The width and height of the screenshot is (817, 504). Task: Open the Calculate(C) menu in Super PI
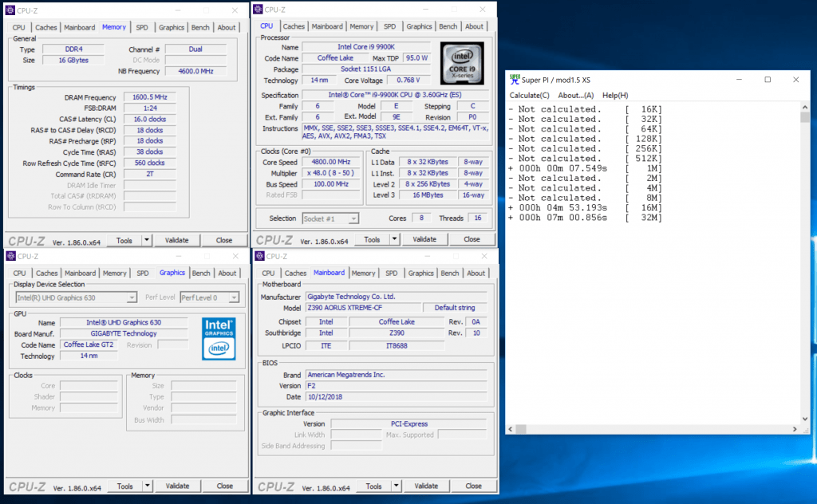(x=530, y=95)
